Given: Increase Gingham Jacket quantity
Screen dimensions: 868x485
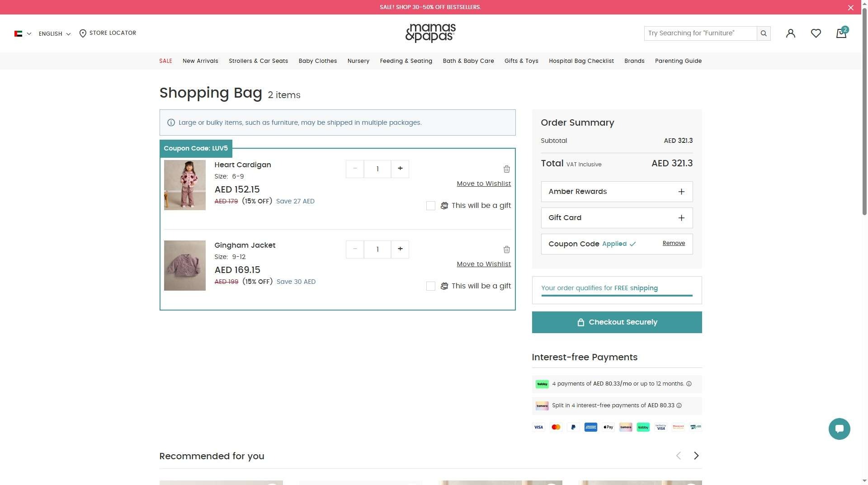Looking at the screenshot, I should click(x=400, y=249).
